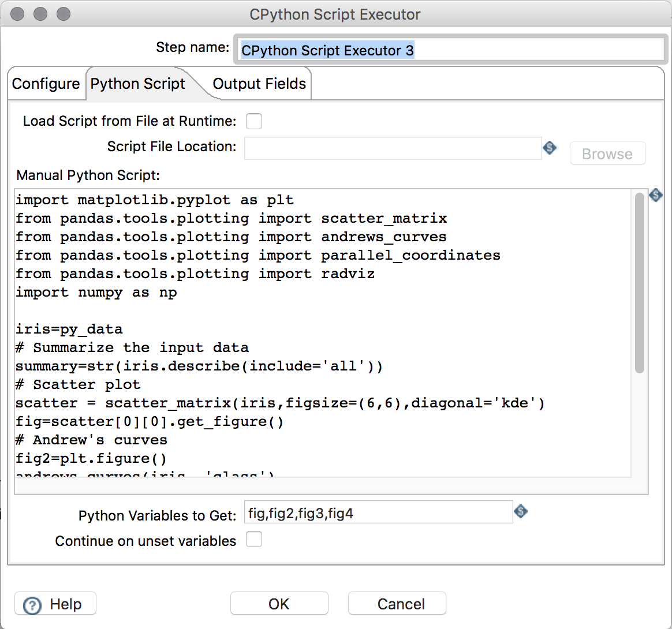Place cursor on 'iris=py_data' line
672x629 pixels.
pos(69,330)
